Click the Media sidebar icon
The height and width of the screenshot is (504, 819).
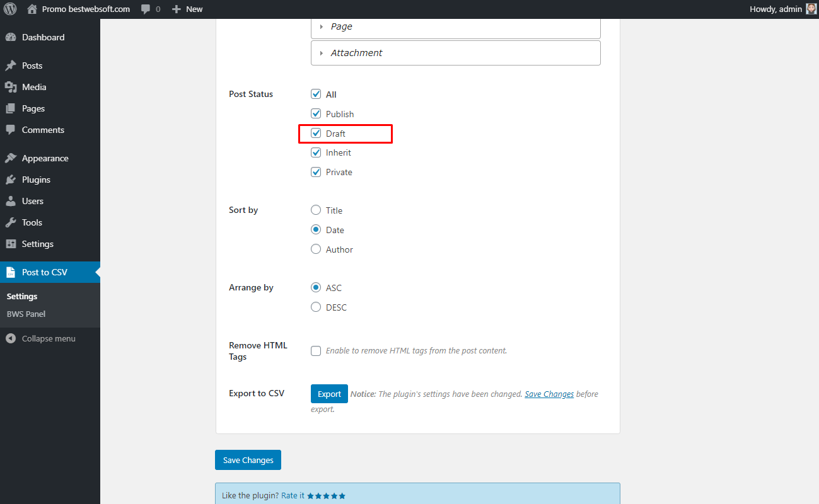(11, 87)
